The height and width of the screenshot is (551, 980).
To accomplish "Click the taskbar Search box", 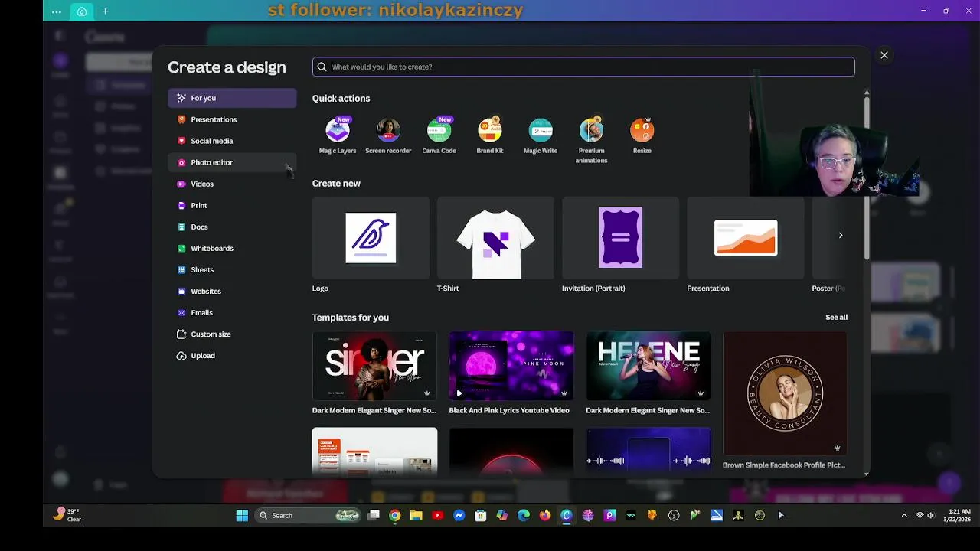I will tap(307, 515).
